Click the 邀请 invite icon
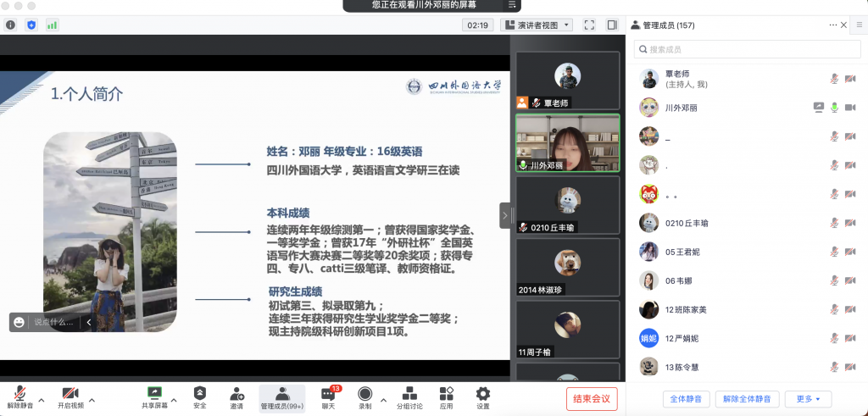 click(236, 397)
